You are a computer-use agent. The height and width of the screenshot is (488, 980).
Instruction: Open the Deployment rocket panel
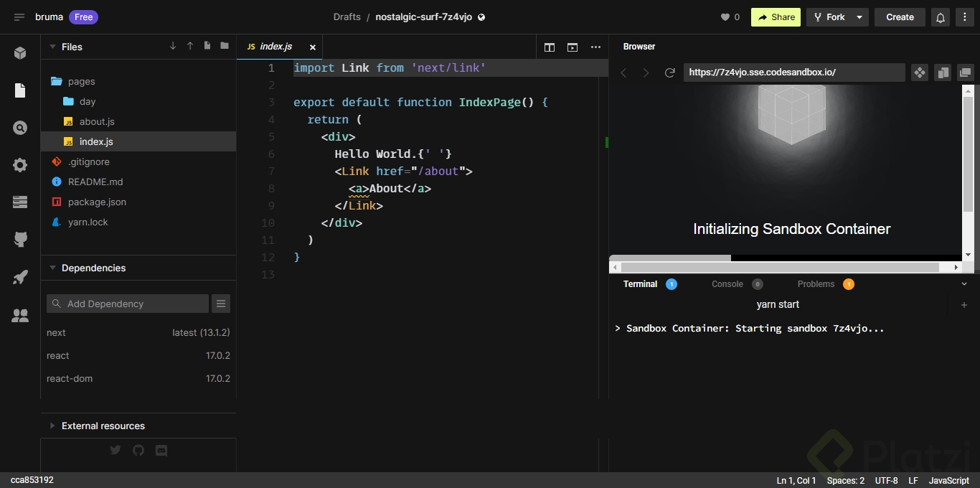(20, 277)
